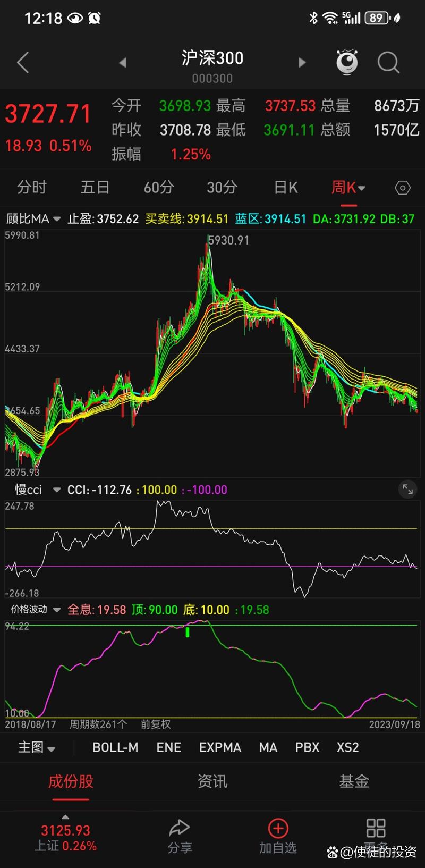425x868 pixels.
Task: Tap the current price 3727.71
Action: (x=48, y=114)
